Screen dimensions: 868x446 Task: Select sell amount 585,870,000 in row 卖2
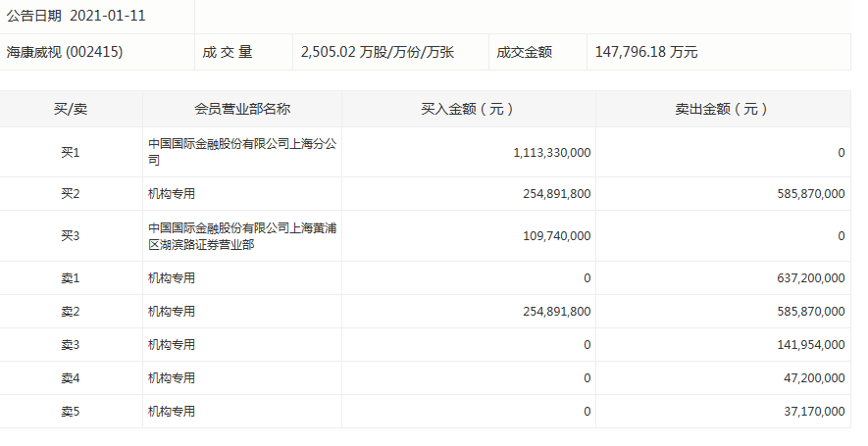[x=811, y=312]
